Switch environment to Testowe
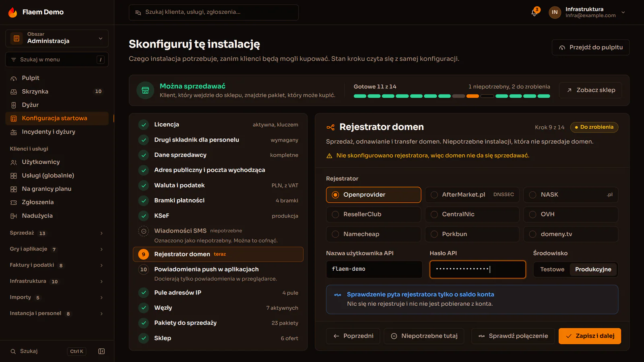The width and height of the screenshot is (644, 362). (x=552, y=269)
